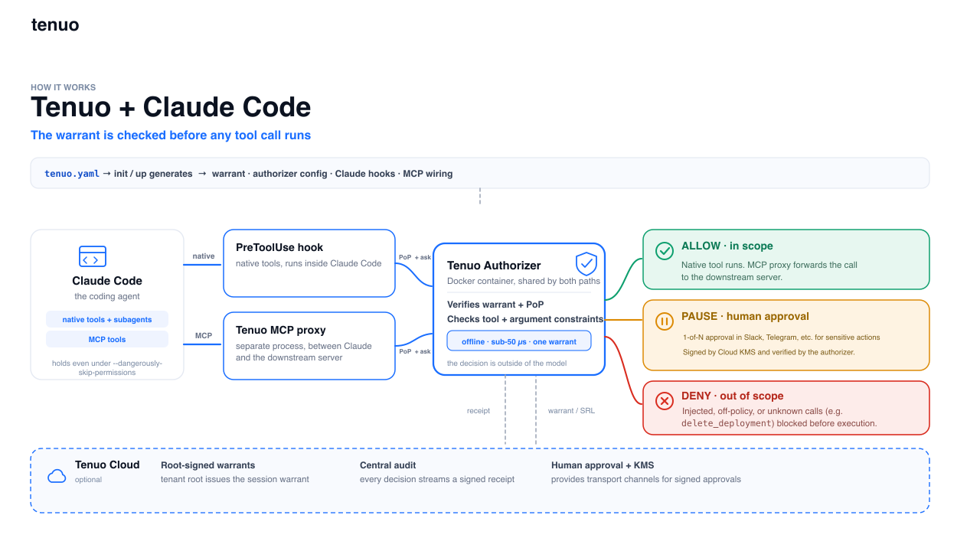Image resolution: width=980 pixels, height=551 pixels.
Task: Click the "warrant / SRL" connector label
Action: [x=571, y=411]
